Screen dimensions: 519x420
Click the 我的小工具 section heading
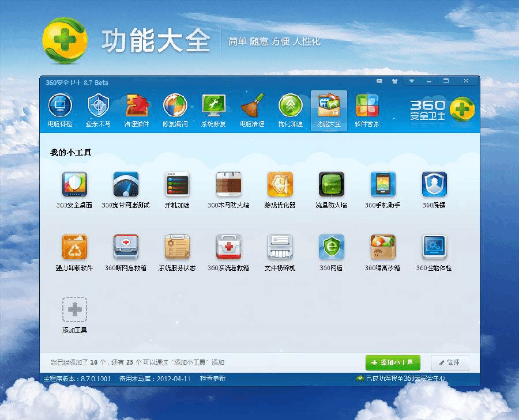coord(70,153)
